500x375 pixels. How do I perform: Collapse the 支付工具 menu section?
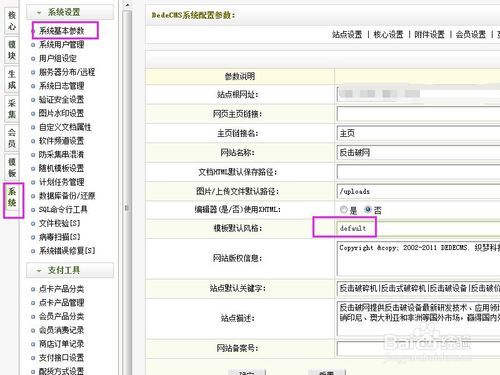tap(70, 270)
